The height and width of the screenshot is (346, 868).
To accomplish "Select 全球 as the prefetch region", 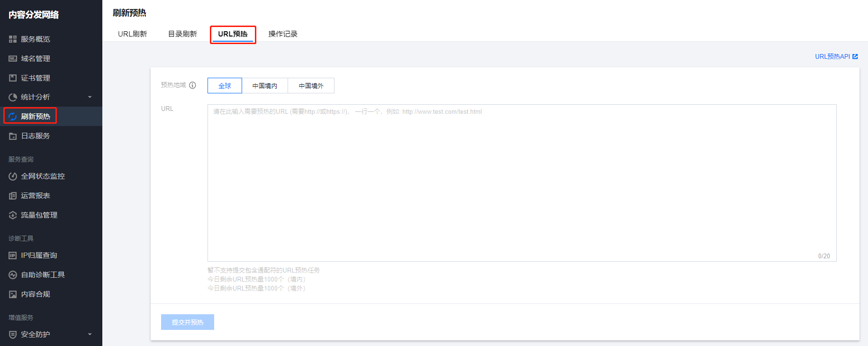I will [x=225, y=86].
